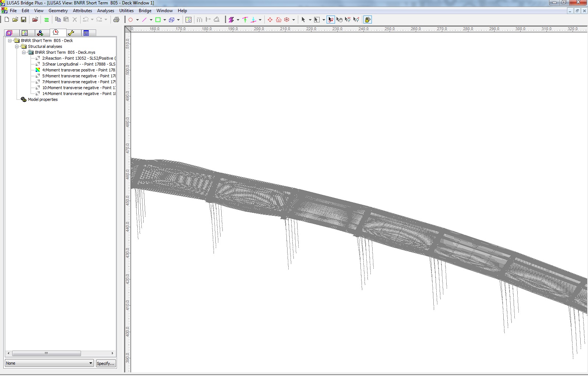588x376 pixels.
Task: Click the Print icon in toolbar
Action: pos(116,20)
